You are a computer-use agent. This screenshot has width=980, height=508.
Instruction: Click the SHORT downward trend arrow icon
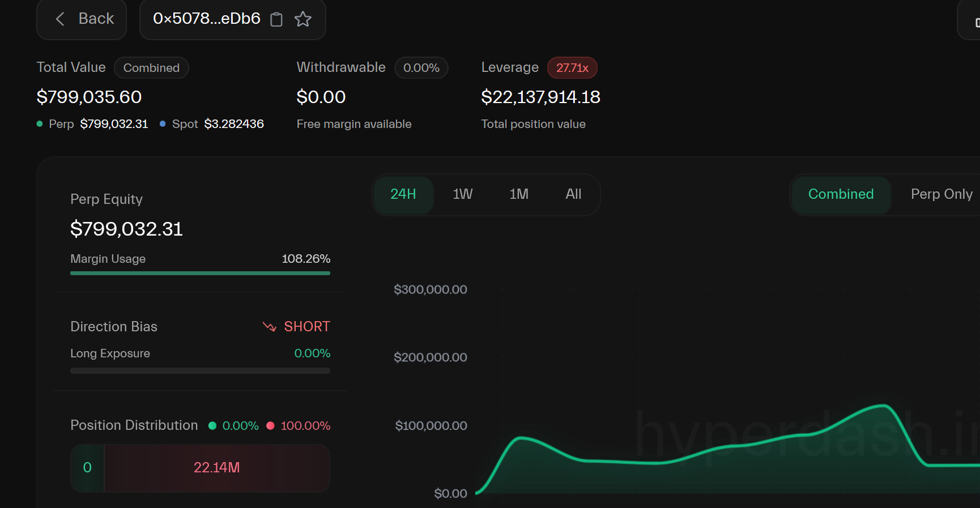pyautogui.click(x=270, y=327)
